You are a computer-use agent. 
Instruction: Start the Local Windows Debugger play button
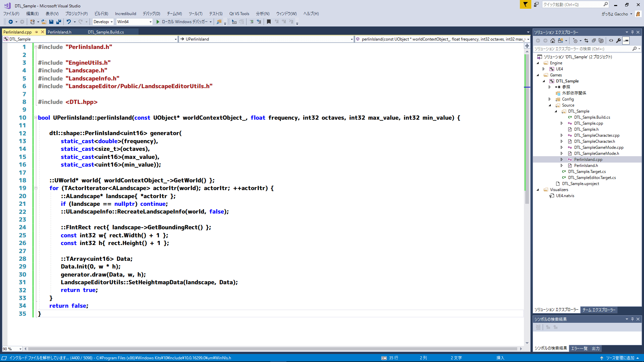pos(158,22)
